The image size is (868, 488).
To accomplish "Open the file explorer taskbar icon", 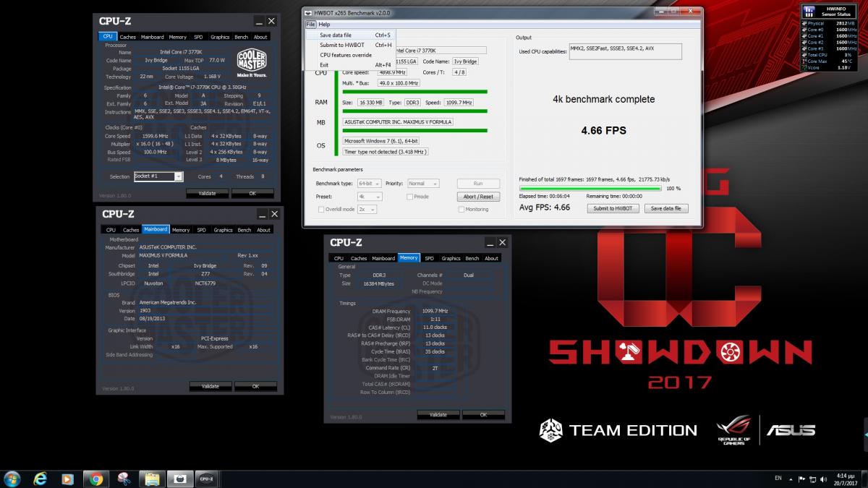I will coord(151,479).
